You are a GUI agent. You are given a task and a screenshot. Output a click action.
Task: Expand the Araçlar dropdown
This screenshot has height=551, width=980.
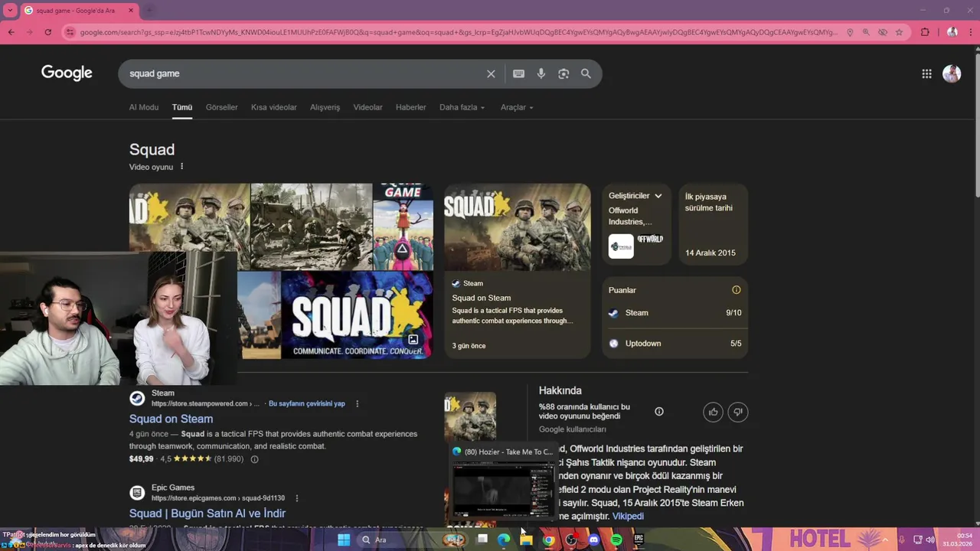point(517,107)
